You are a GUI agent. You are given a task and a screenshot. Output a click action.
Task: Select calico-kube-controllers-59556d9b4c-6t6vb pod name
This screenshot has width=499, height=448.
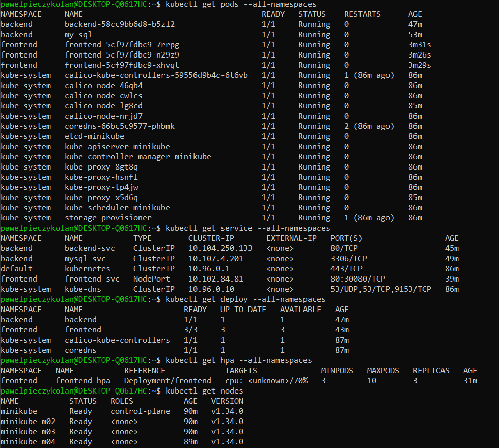(156, 75)
